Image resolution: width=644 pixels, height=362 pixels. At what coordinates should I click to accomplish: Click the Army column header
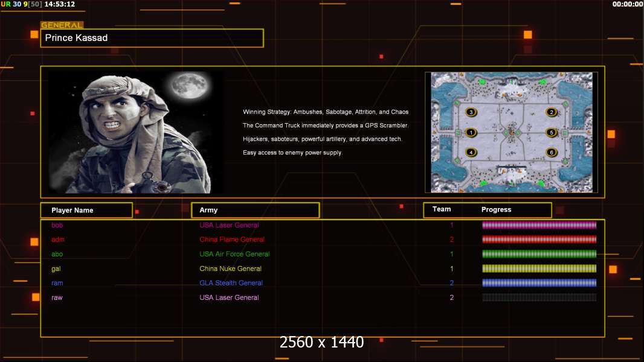255,210
